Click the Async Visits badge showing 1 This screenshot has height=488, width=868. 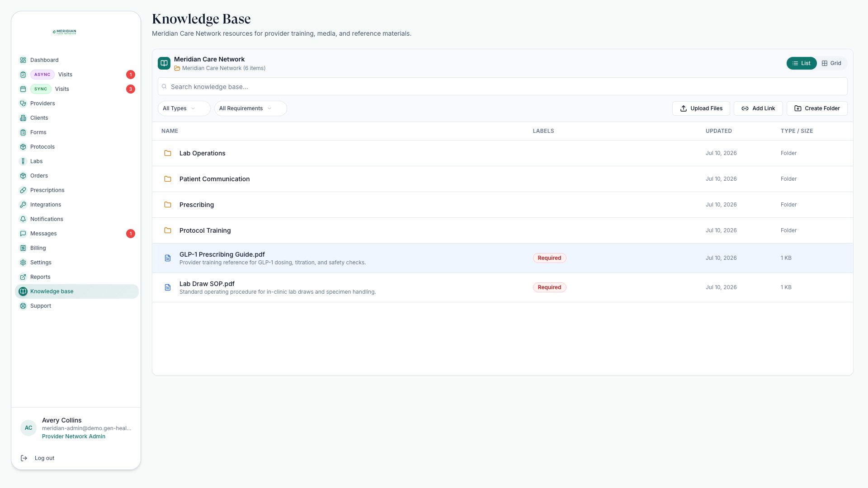[131, 75]
